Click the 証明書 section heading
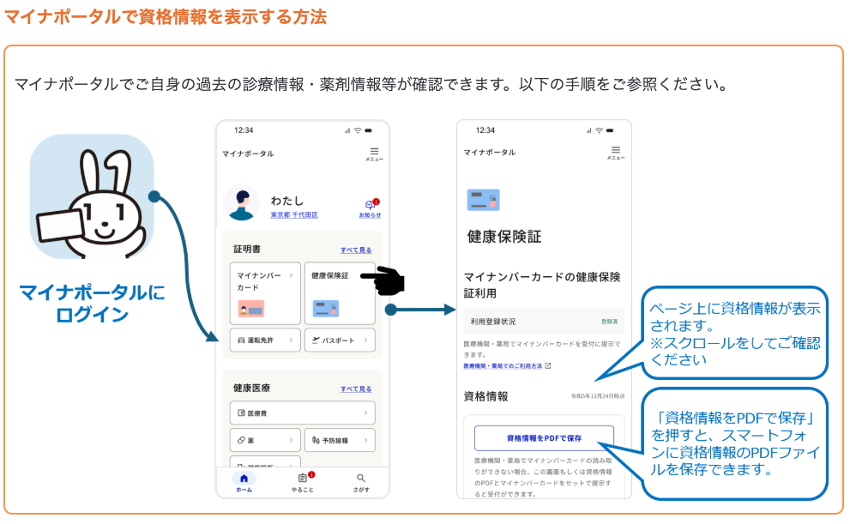The width and height of the screenshot is (850, 524). pos(247,249)
